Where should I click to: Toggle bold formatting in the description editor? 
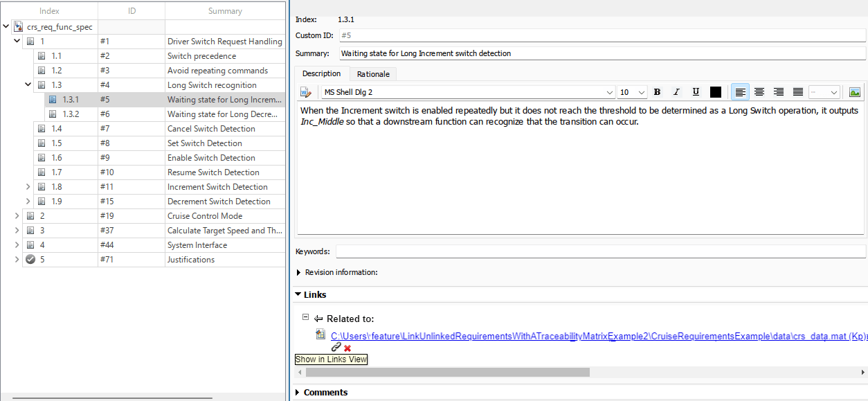point(657,91)
